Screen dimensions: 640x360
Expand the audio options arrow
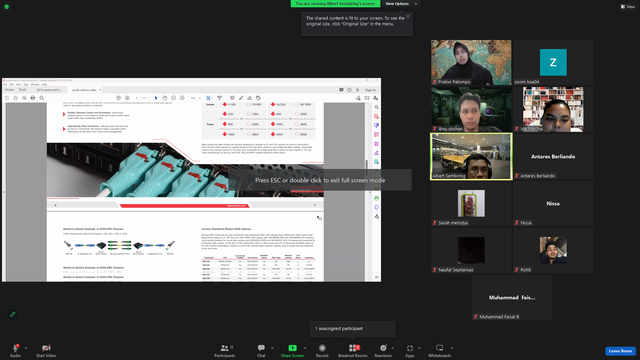(26, 348)
